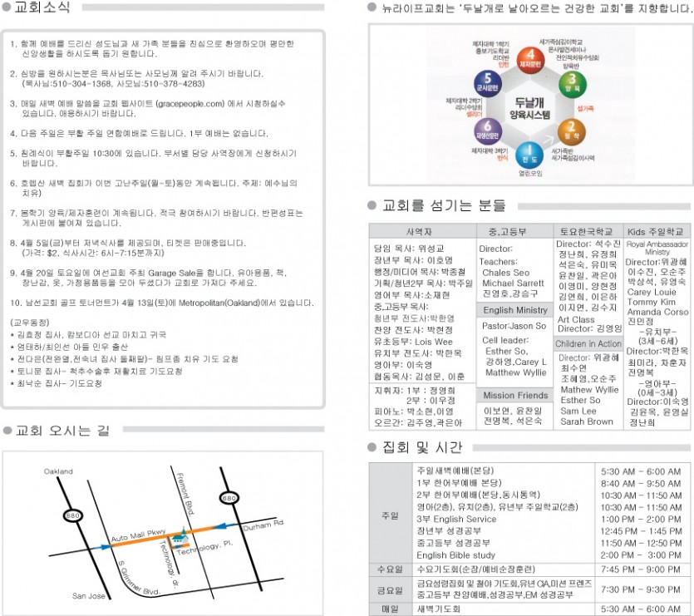Click the blue circle numbered 1 전도
694x616 pixels.
[x=529, y=155]
